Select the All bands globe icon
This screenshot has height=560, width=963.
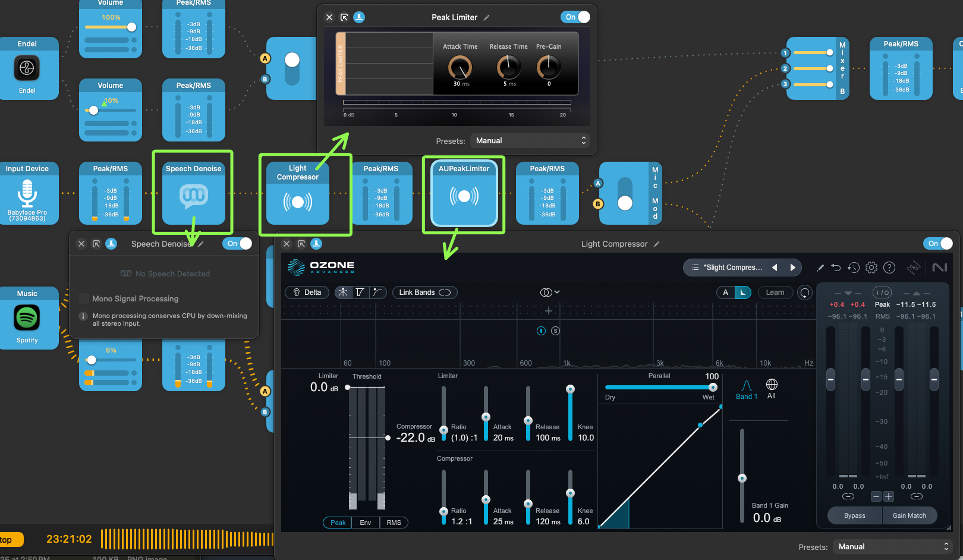[x=772, y=388]
